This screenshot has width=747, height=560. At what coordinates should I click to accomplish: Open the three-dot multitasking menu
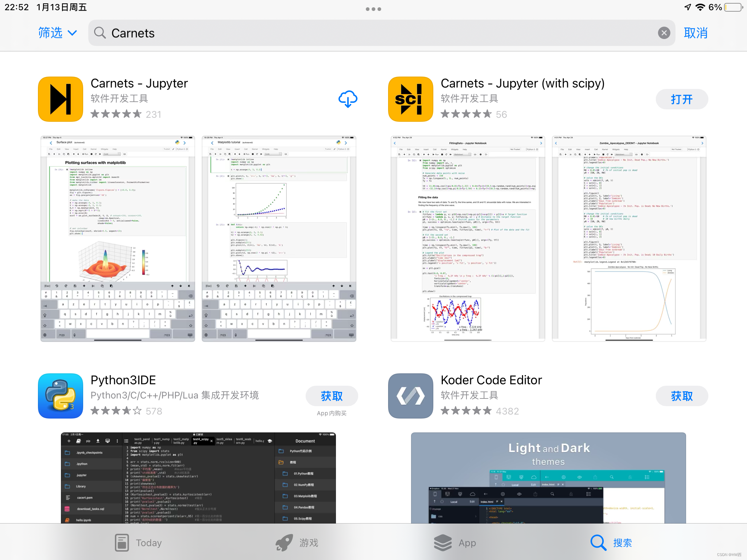point(373,9)
